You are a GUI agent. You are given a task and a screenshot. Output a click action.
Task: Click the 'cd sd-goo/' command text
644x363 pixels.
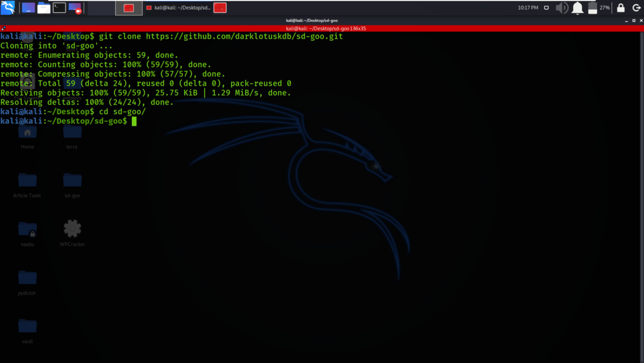(122, 112)
